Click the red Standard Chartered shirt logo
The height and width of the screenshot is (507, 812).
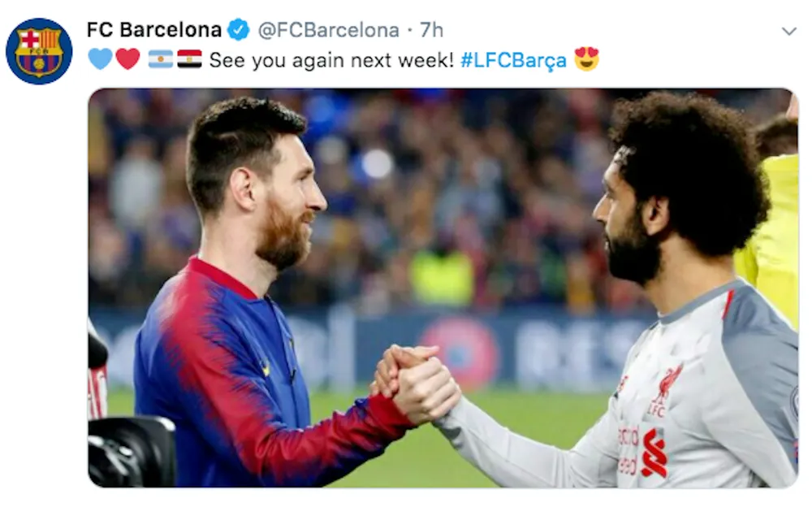654,453
